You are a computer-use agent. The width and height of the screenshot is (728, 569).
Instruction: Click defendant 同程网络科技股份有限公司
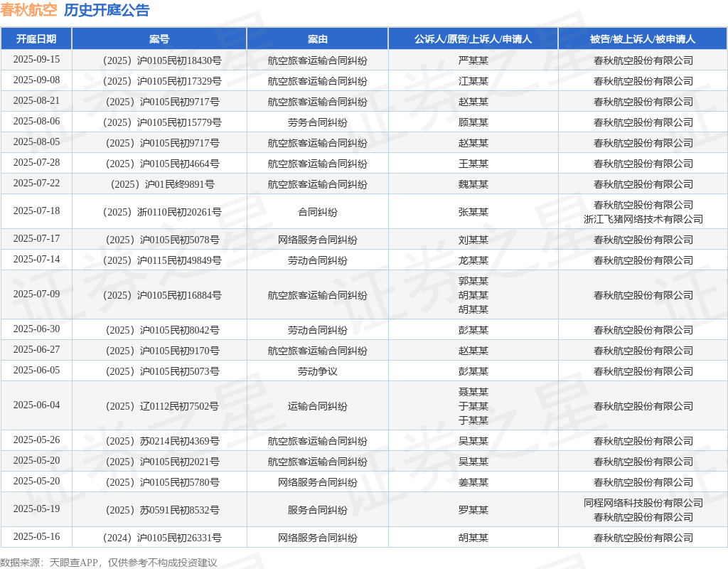643,503
